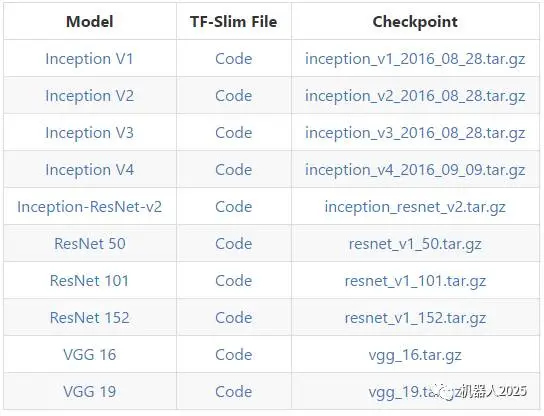This screenshot has height=416, width=544.
Task: Open the Inception V1 model link
Action: 90,59
